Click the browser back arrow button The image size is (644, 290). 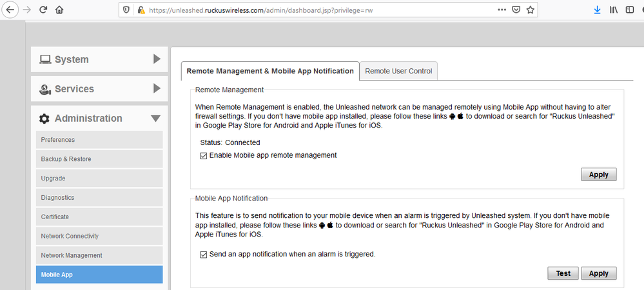(x=10, y=10)
